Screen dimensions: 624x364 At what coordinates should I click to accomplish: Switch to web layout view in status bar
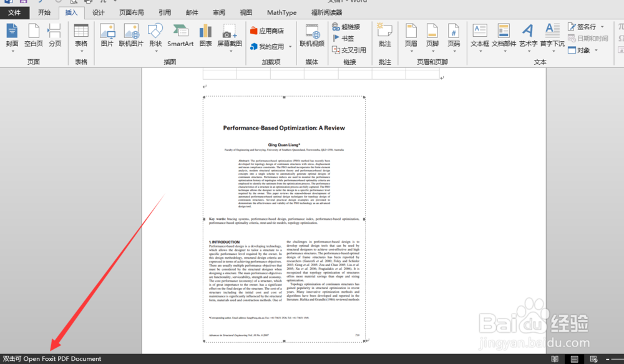pyautogui.click(x=593, y=359)
